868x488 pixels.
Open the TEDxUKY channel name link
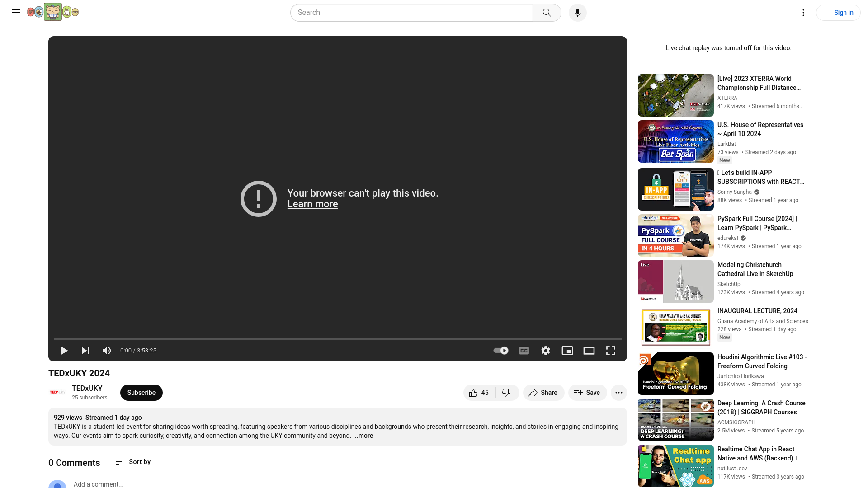(x=87, y=388)
